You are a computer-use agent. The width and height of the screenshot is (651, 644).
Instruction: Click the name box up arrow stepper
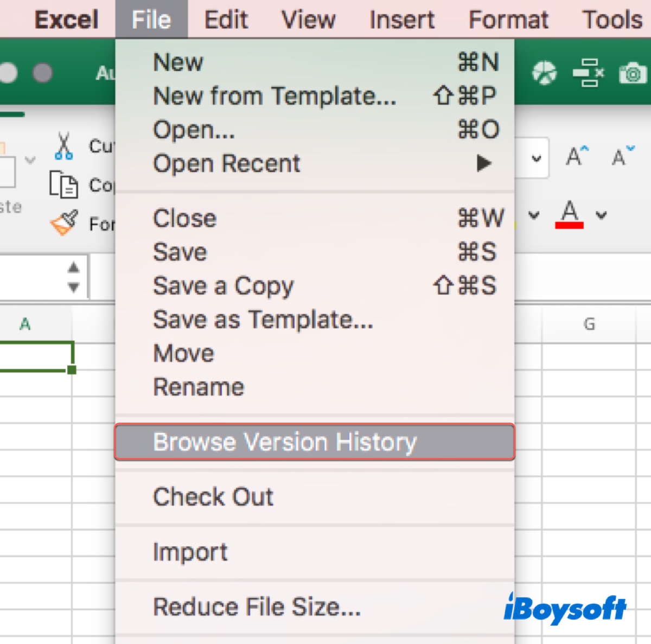pyautogui.click(x=74, y=267)
